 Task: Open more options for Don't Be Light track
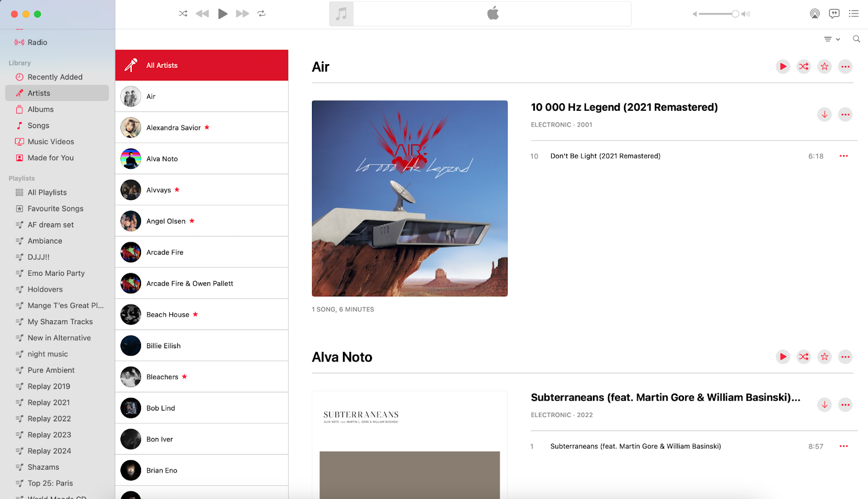(843, 156)
